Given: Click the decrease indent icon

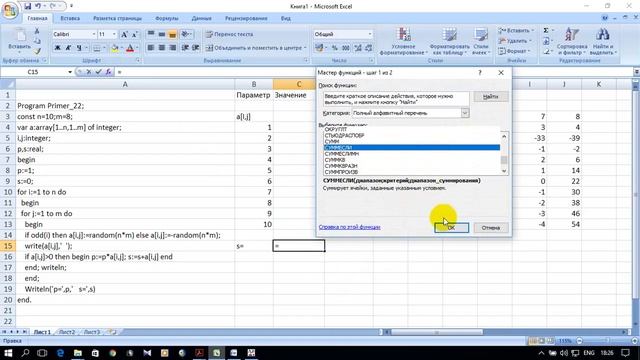Looking at the screenshot, I should (185, 48).
